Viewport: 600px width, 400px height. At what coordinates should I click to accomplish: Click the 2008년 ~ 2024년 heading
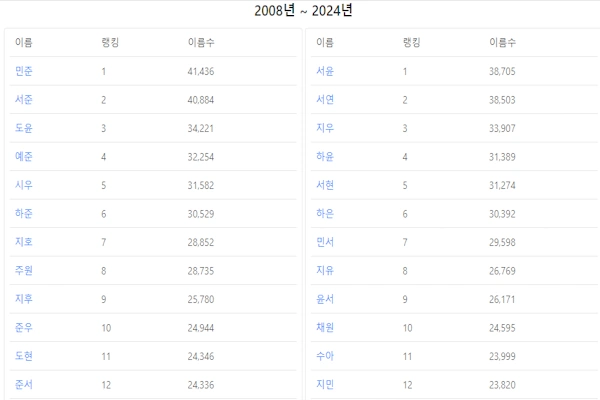point(303,11)
